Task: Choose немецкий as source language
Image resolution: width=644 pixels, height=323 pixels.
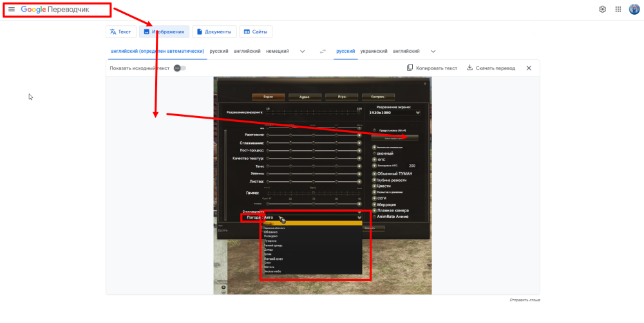Action: (278, 51)
